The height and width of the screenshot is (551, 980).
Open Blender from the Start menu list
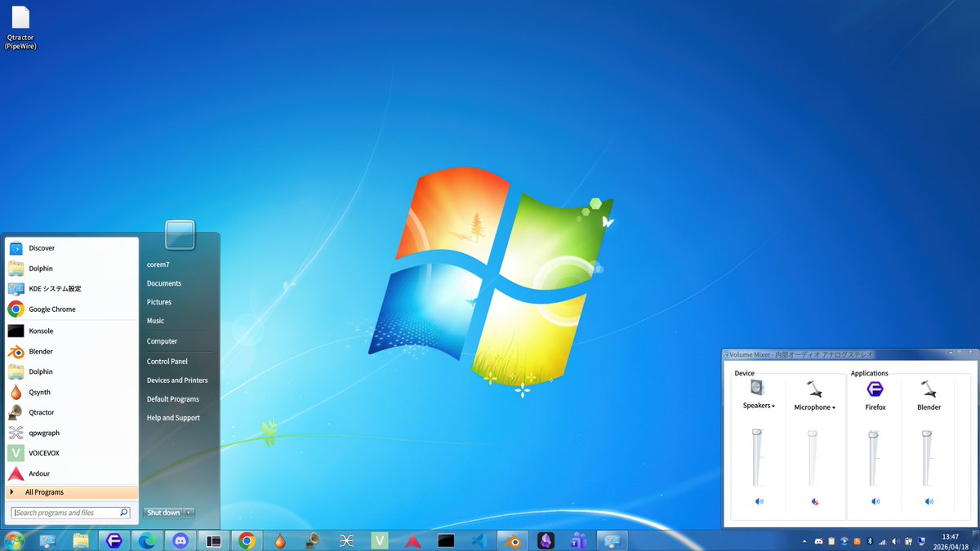72,352
